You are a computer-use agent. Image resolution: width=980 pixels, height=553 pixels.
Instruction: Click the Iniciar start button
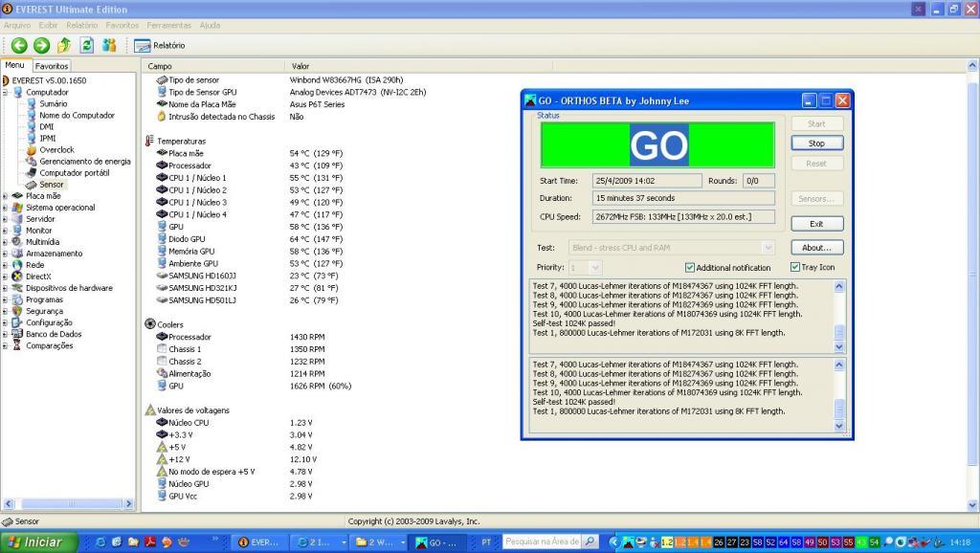click(38, 542)
